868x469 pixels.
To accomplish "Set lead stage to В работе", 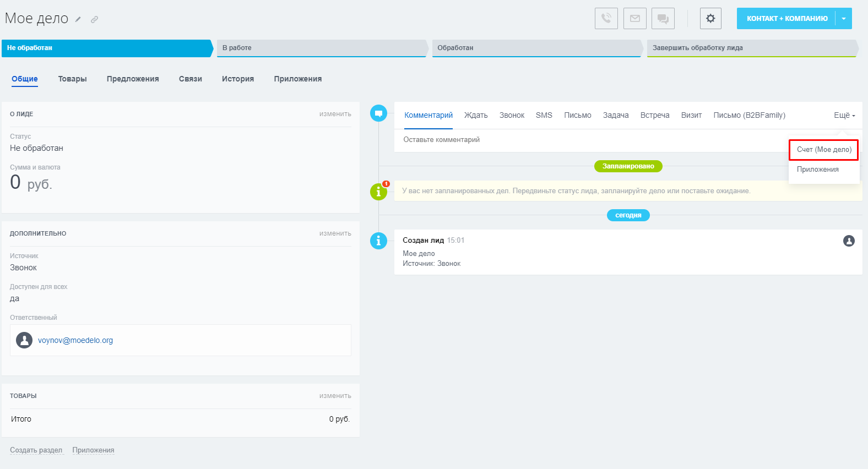I will coord(322,48).
